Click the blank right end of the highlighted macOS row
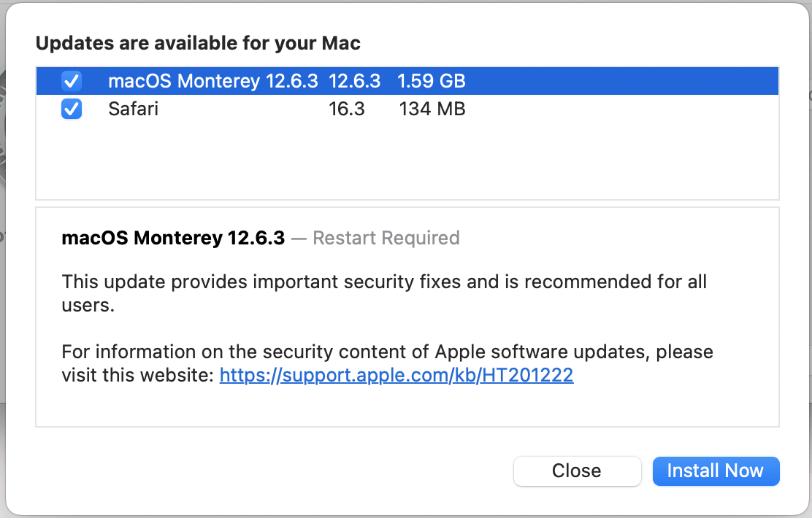The image size is (812, 518). click(x=657, y=81)
